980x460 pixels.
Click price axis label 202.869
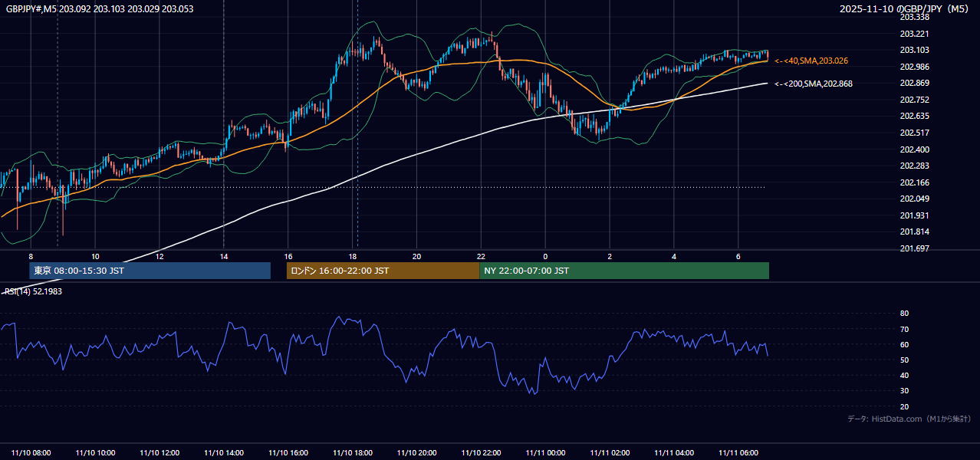pos(914,83)
